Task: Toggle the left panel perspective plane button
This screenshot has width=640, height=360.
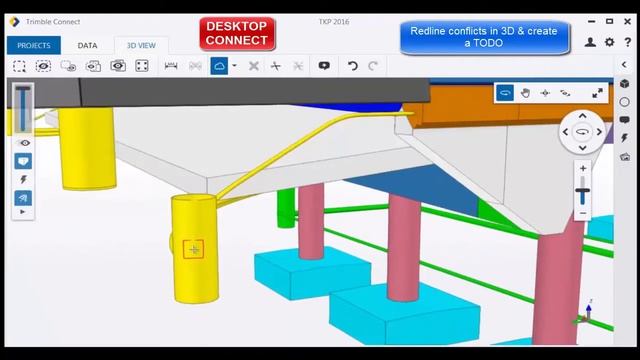Action: (x=23, y=198)
